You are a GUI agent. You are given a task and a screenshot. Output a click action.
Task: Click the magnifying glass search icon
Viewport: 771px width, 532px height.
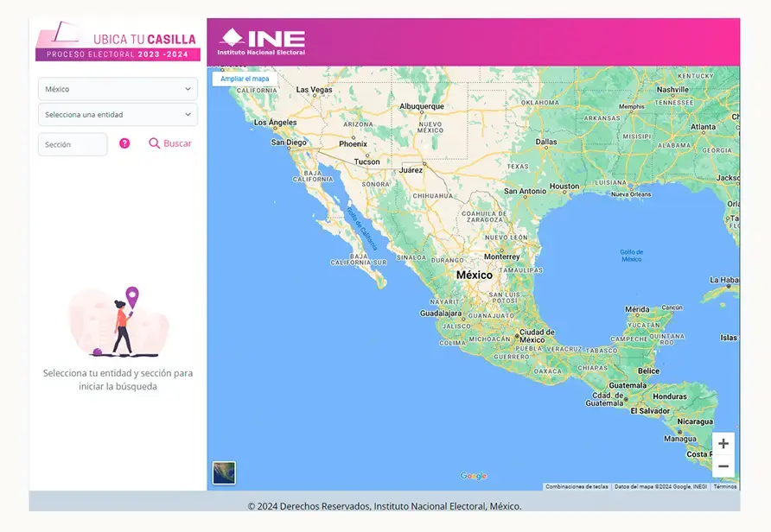tap(155, 143)
